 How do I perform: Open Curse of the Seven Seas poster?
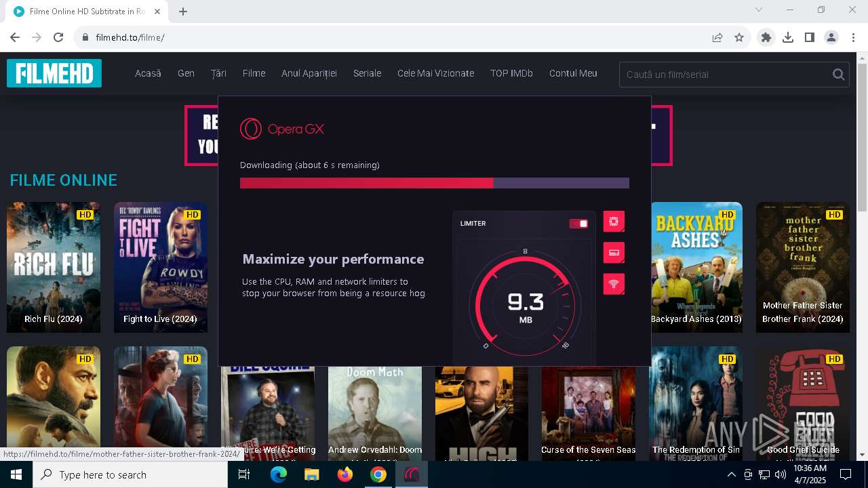589,413
